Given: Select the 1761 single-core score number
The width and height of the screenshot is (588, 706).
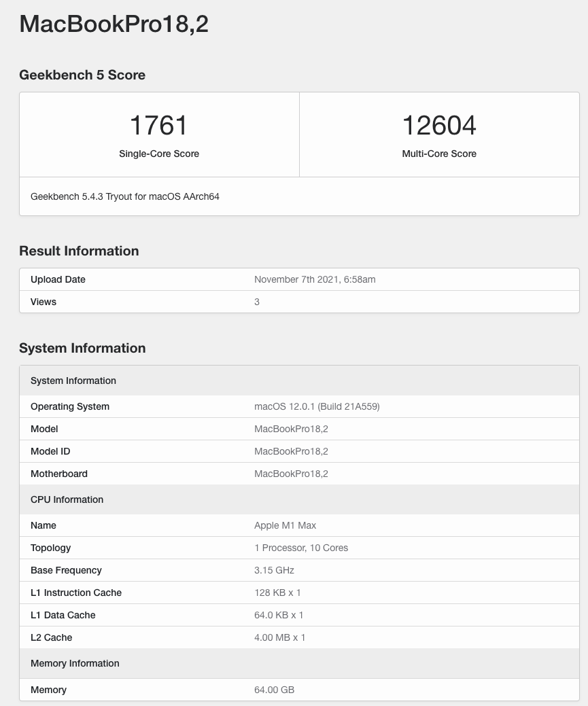Looking at the screenshot, I should click(x=158, y=126).
